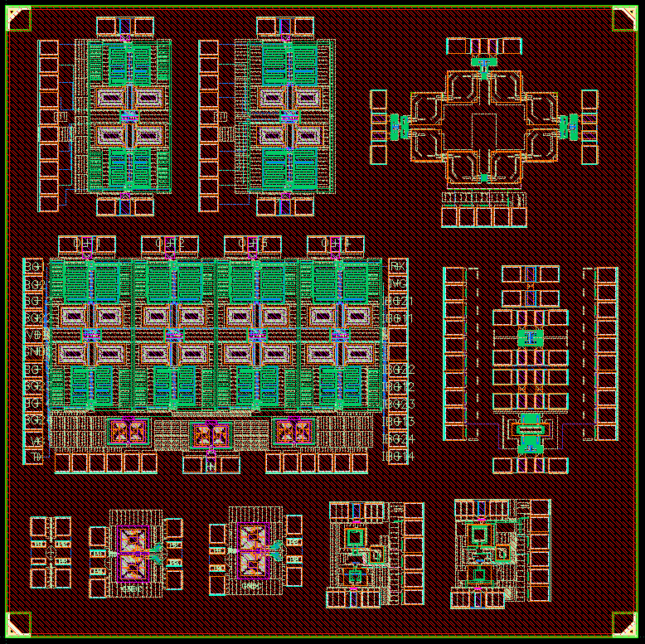Select the IN pad below the array
The height and width of the screenshot is (644, 645).
tap(211, 465)
